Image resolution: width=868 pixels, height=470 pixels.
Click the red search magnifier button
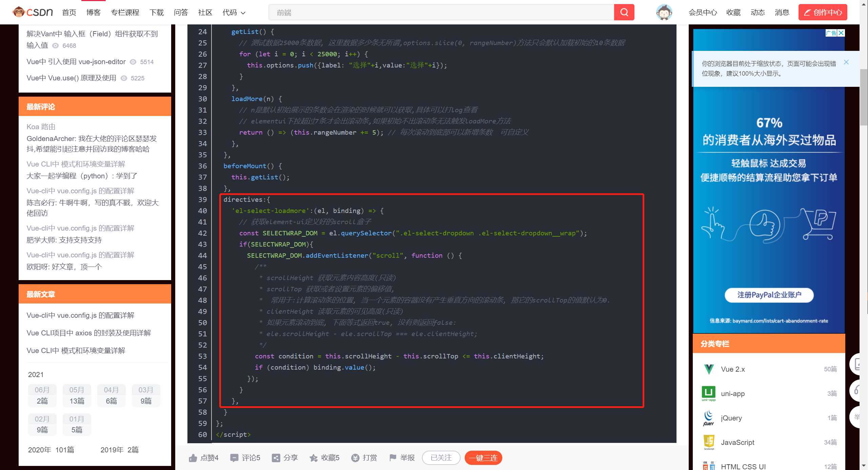[624, 13]
